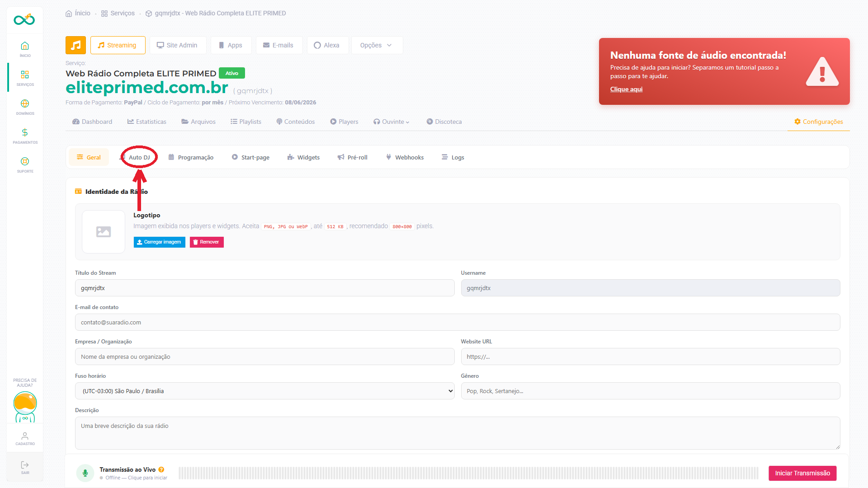Image resolution: width=868 pixels, height=488 pixels.
Task: Select the Logs sub-tab
Action: tap(453, 157)
